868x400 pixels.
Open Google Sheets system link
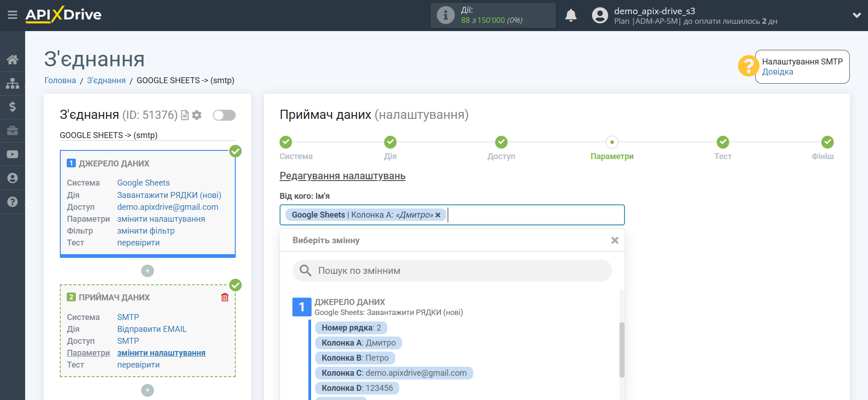pos(143,183)
